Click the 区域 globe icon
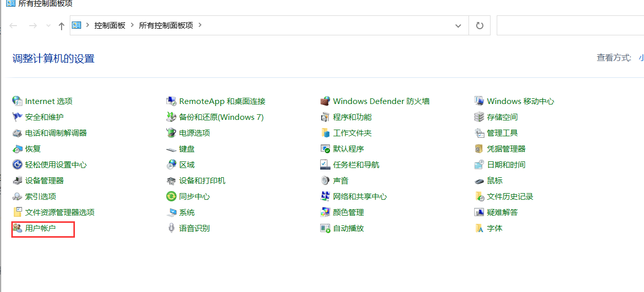The image size is (644, 292). coord(171,164)
